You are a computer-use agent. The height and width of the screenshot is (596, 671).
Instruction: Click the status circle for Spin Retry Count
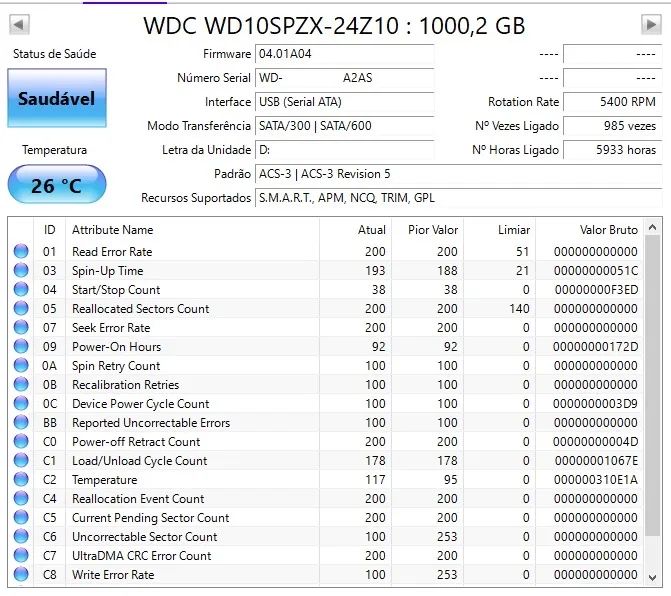point(21,365)
